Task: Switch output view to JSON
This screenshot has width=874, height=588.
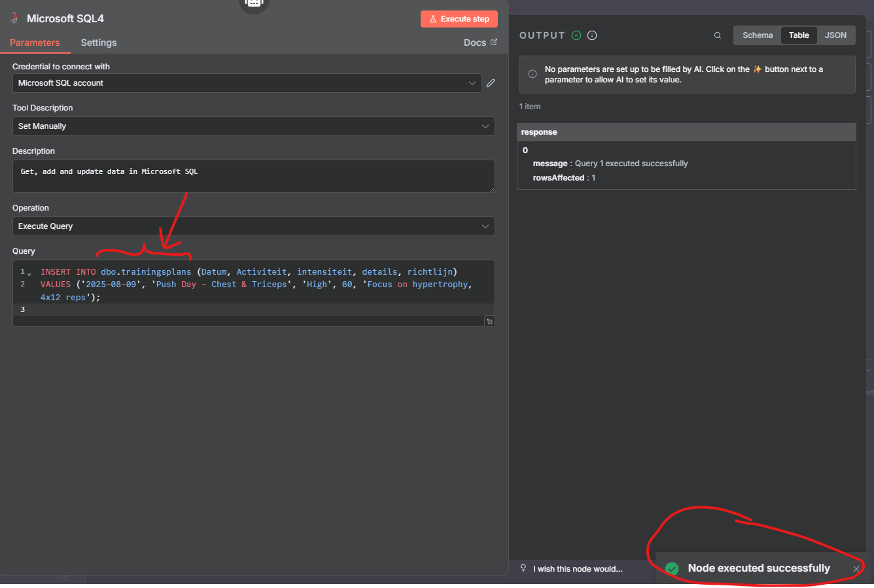Action: coord(835,35)
